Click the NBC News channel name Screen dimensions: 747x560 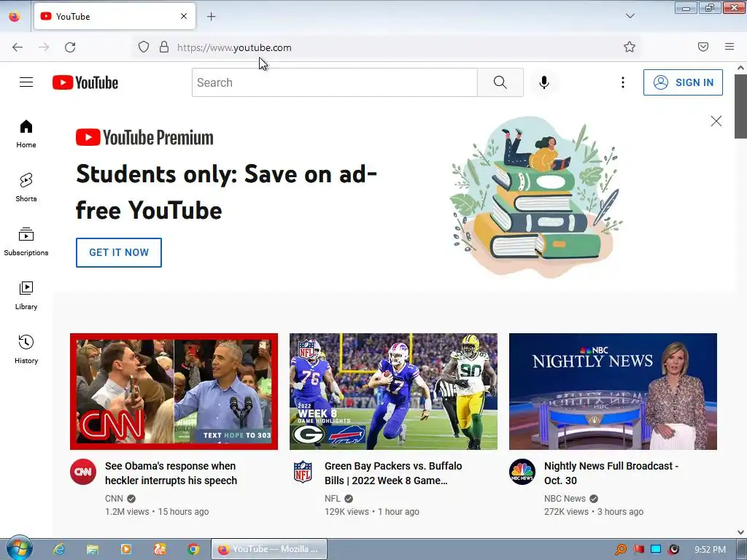coord(565,499)
